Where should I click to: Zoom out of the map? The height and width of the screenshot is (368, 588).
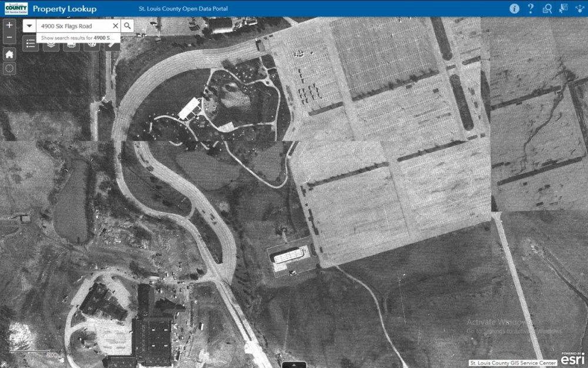coord(9,38)
